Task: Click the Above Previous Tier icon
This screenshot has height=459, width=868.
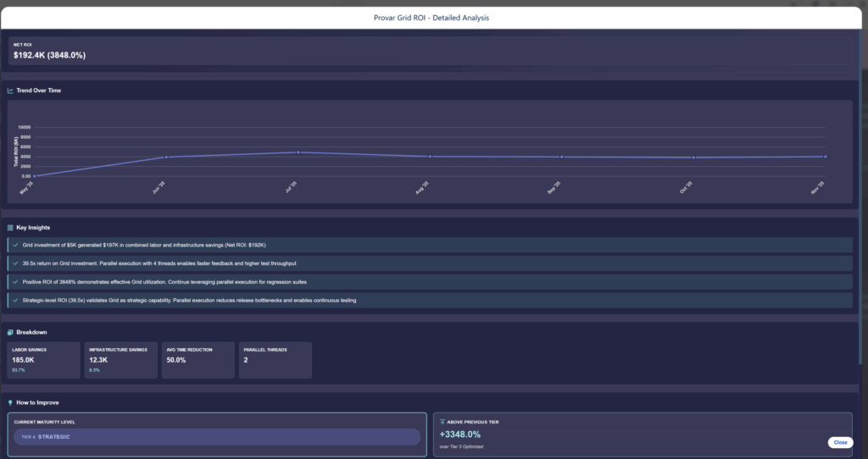Action: [x=442, y=421]
